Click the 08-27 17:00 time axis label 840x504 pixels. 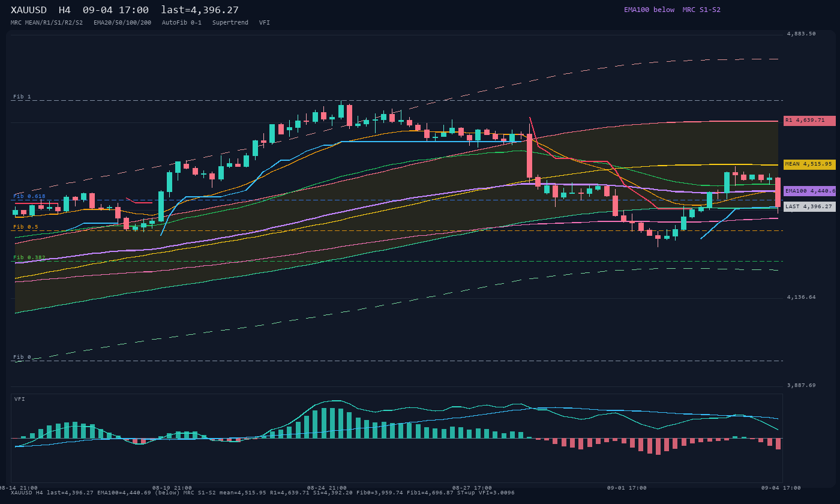(x=472, y=488)
